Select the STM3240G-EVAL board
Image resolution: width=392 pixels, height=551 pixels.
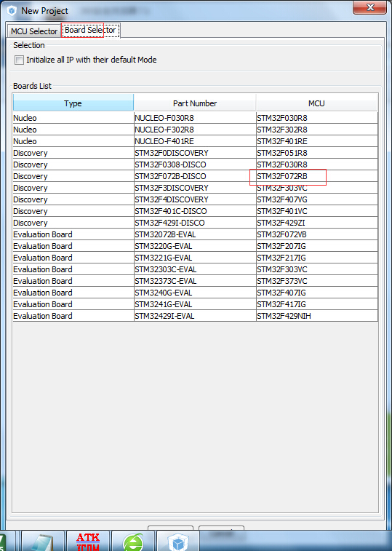(195, 293)
